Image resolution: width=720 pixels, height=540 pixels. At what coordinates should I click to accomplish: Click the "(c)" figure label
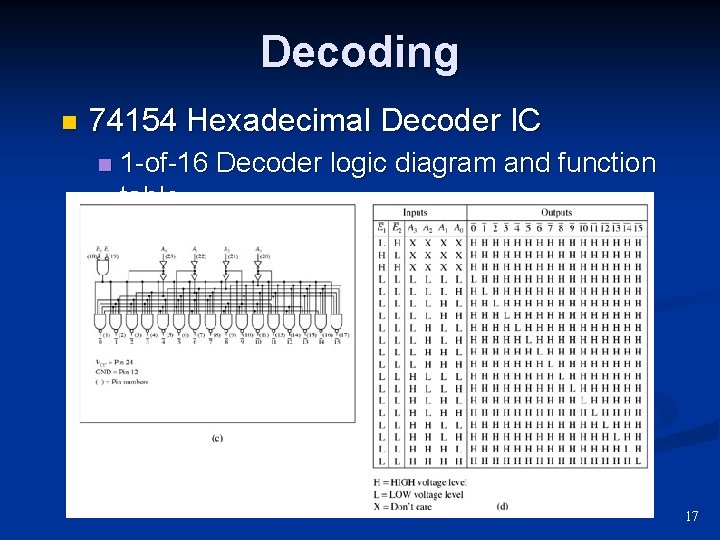(x=217, y=438)
